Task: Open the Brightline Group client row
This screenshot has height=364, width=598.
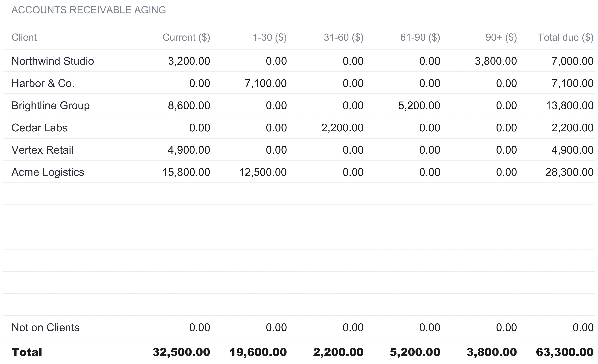Action: (x=299, y=105)
